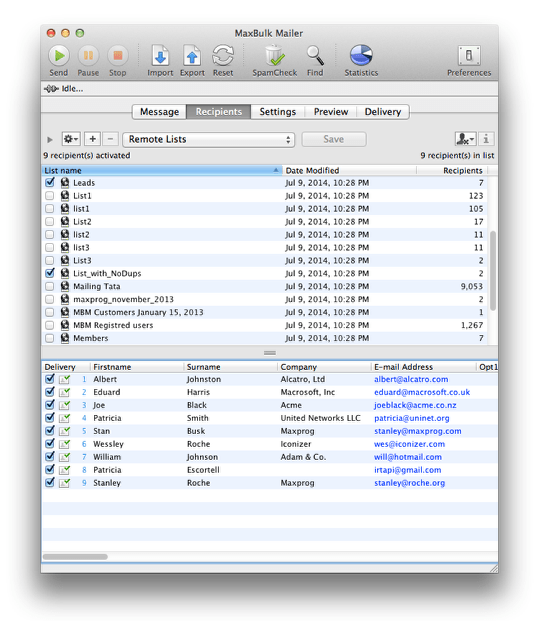The image size is (540, 621).
Task: Open Preferences from the toolbar
Action: tap(469, 55)
